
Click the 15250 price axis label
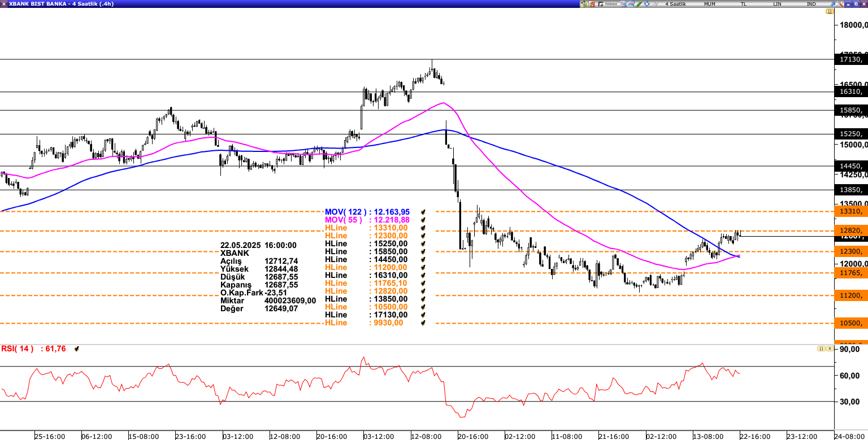(x=851, y=134)
